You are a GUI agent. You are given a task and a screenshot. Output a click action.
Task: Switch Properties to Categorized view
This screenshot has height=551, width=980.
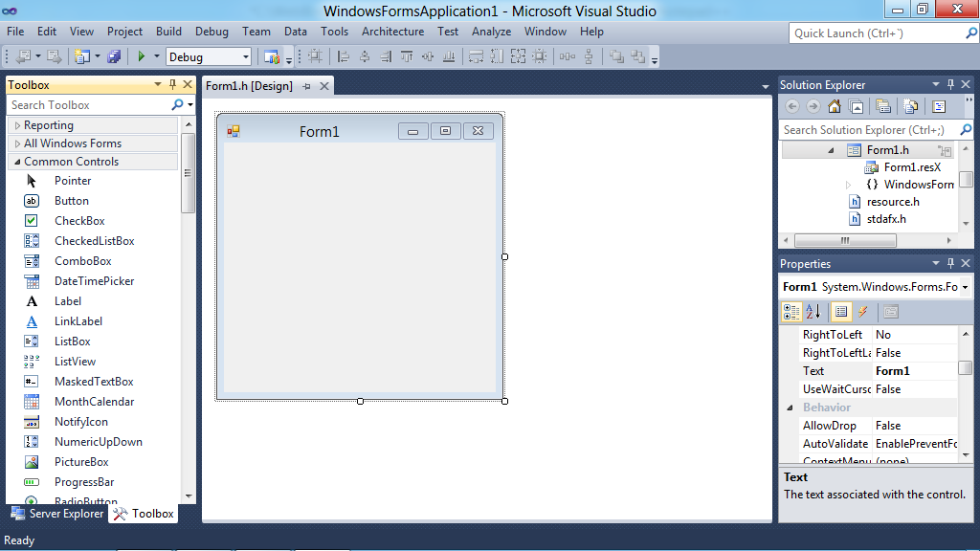pyautogui.click(x=791, y=311)
